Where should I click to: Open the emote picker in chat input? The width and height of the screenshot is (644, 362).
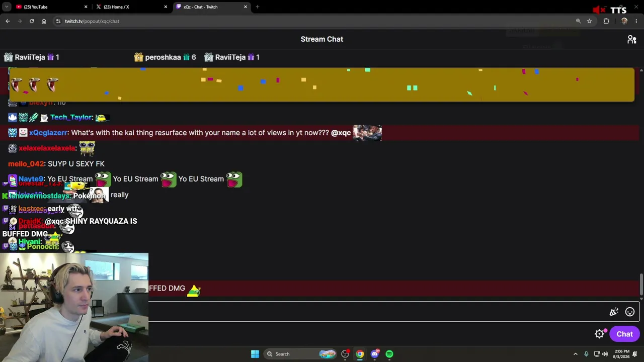pos(630,312)
